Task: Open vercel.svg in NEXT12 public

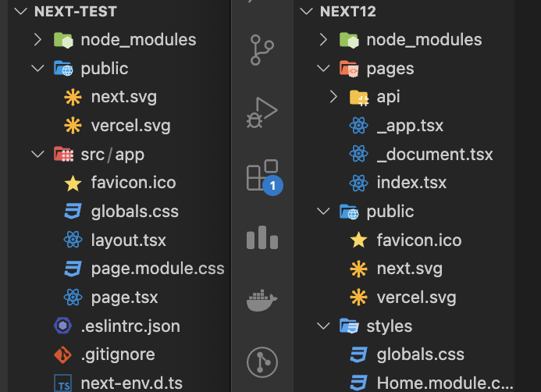Action: [416, 298]
